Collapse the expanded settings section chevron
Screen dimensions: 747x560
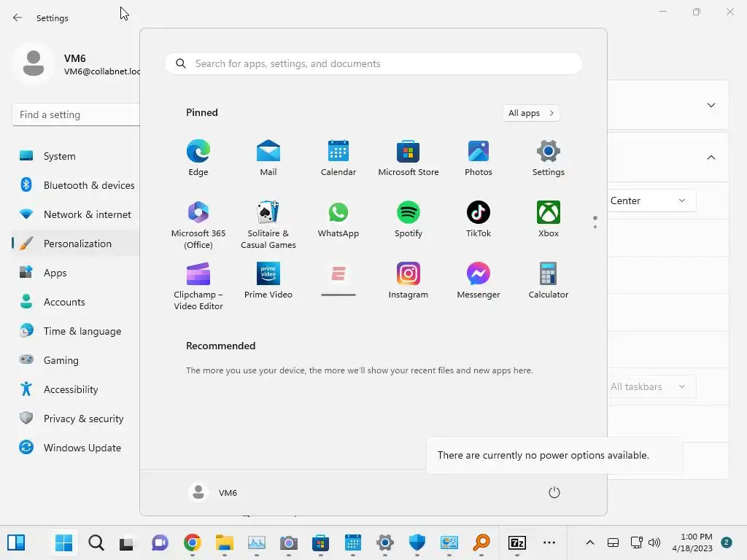coord(711,157)
